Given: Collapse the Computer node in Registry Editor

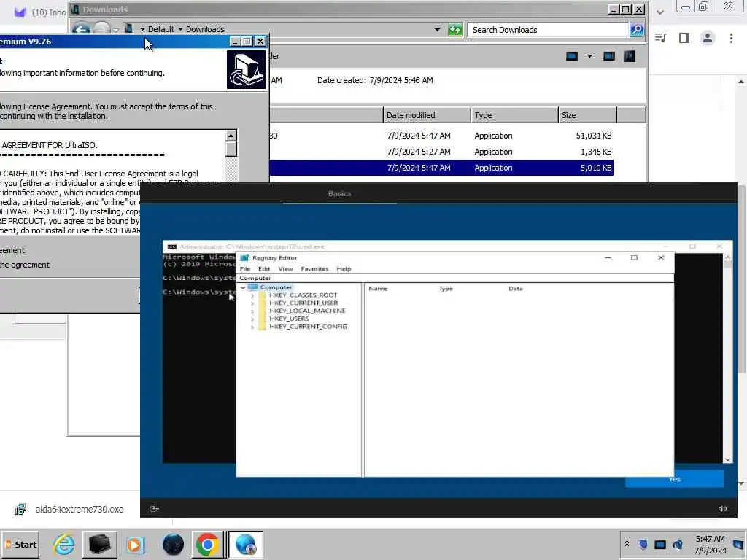Looking at the screenshot, I should coord(243,287).
